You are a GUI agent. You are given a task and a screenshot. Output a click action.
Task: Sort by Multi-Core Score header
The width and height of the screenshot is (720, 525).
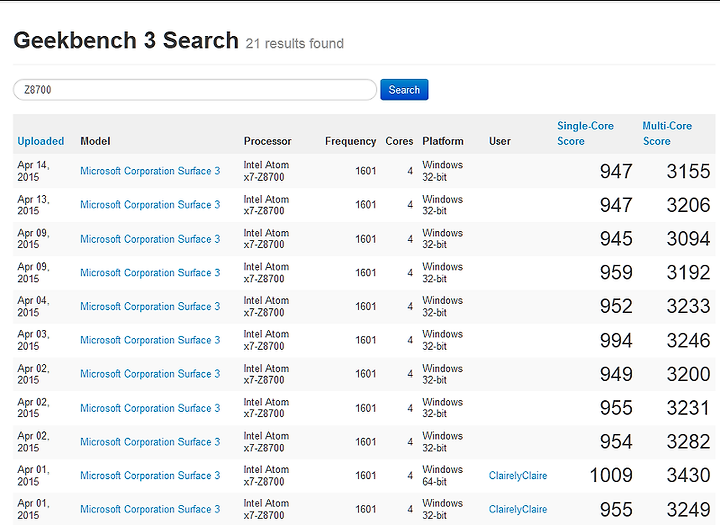667,133
